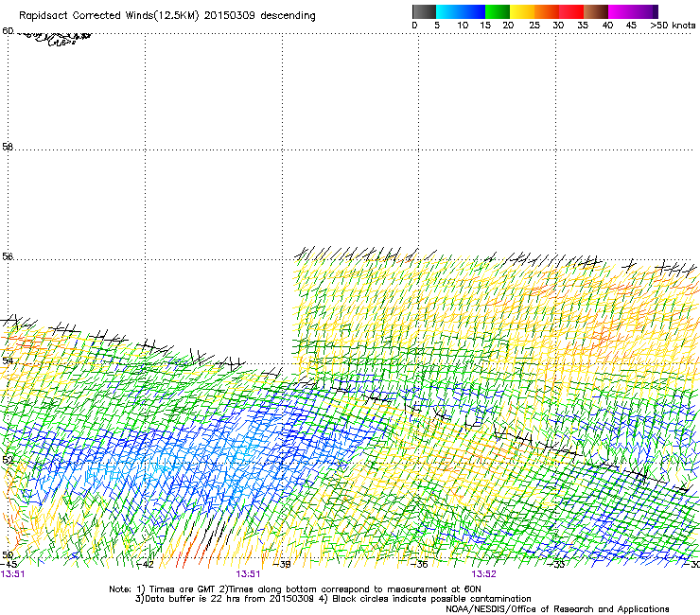Viewport: 700px width, 615px height.
Task: Click the orange 25-30 knots legend color
Action: 547,11
